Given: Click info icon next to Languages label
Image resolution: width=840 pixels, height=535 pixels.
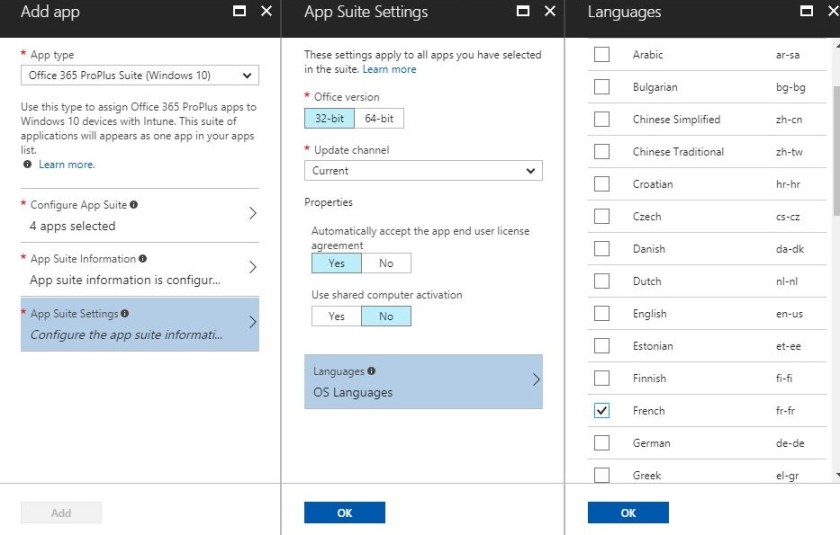Looking at the screenshot, I should 371,371.
